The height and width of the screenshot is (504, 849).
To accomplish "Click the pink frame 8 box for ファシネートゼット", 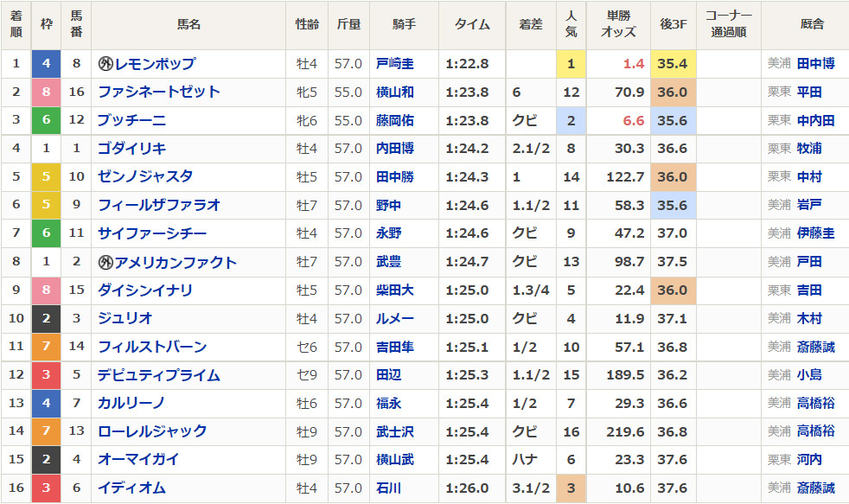I will [x=47, y=93].
